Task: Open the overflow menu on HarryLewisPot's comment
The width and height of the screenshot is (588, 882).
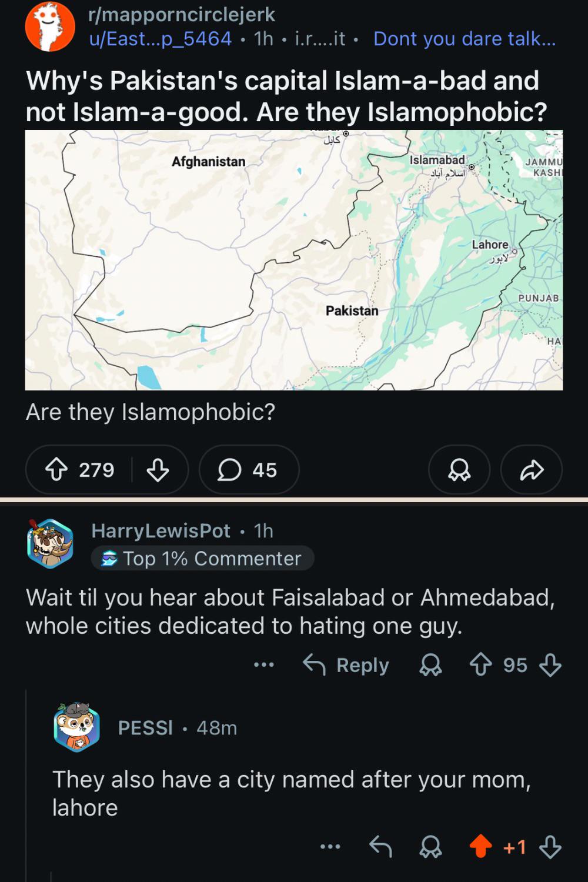Action: [x=263, y=665]
